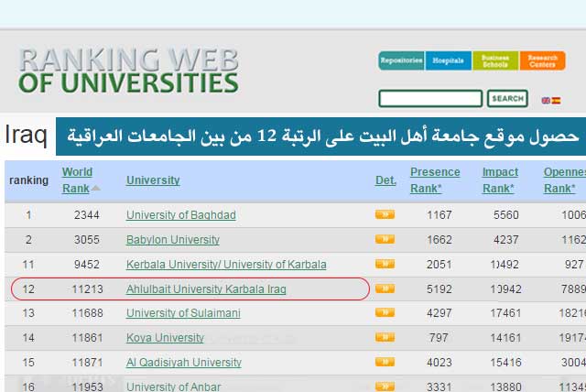Click the ranking column header label
This screenshot has height=392, width=586.
[x=28, y=180]
